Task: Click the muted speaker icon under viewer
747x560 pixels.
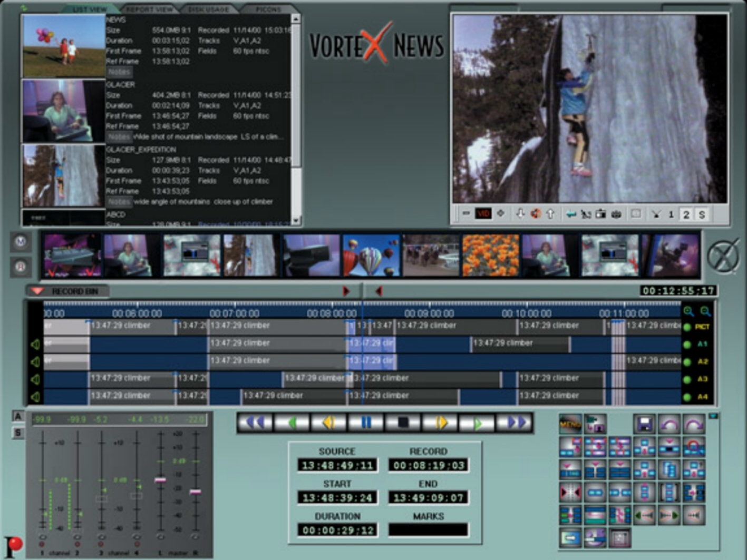Action: 535,213
